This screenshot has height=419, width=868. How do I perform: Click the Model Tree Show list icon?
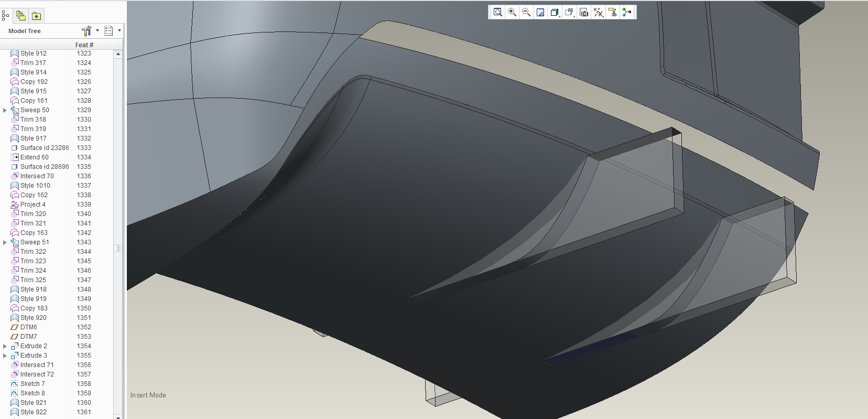click(108, 31)
